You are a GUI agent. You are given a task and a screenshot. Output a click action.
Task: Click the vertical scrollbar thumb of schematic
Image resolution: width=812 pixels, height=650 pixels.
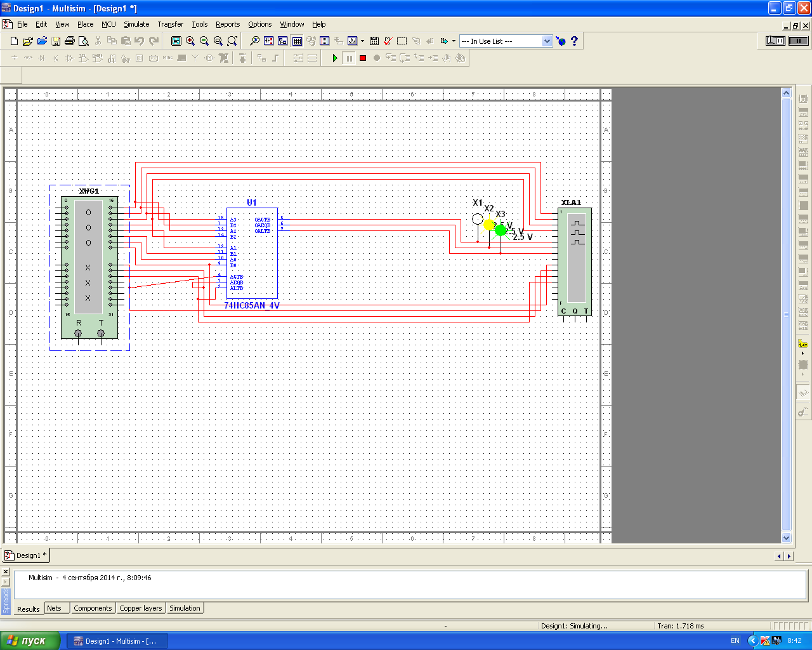[787, 314]
